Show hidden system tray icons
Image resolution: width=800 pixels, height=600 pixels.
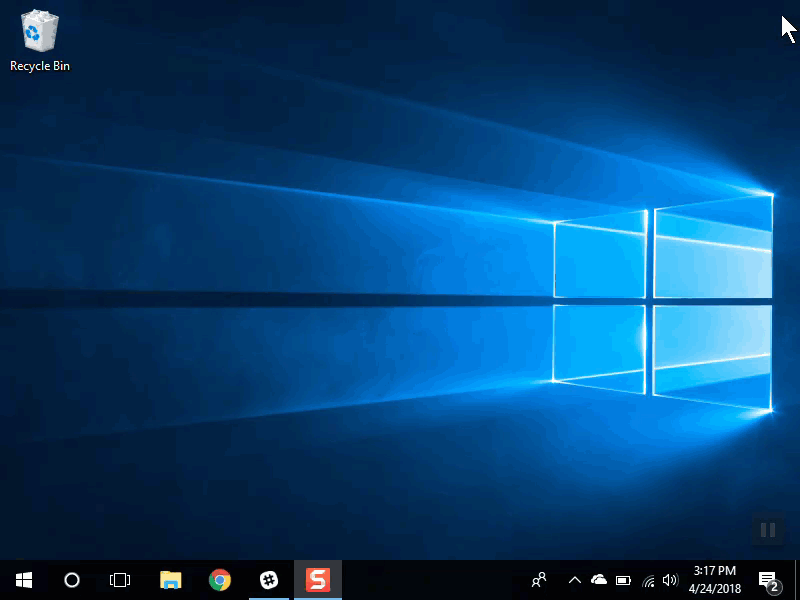coord(574,580)
